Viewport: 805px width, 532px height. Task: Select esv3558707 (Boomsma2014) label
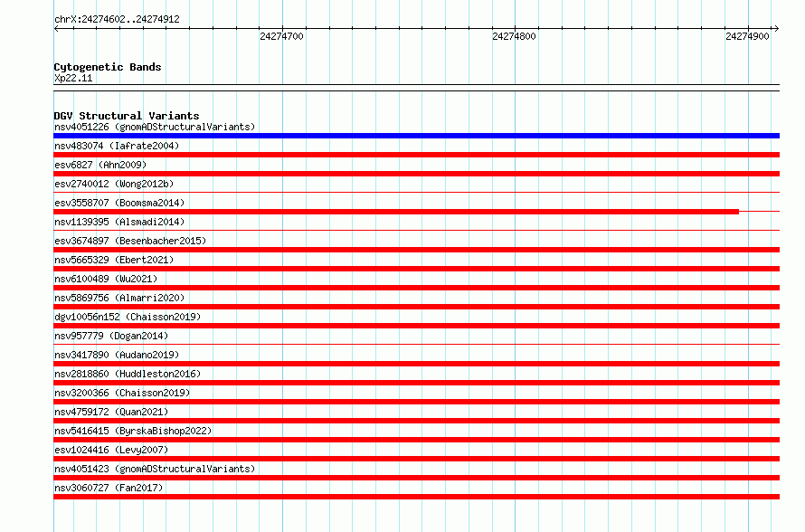coord(119,203)
